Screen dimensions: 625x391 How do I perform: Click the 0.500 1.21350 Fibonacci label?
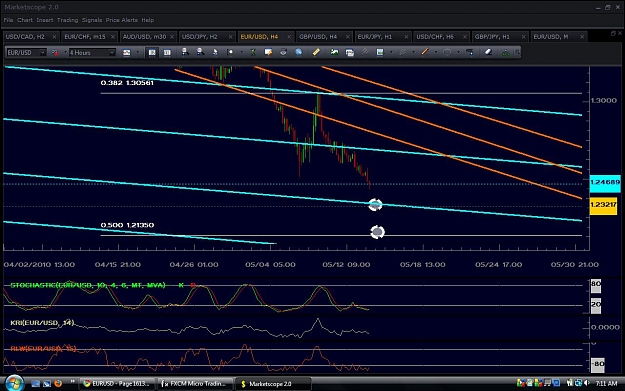127,225
